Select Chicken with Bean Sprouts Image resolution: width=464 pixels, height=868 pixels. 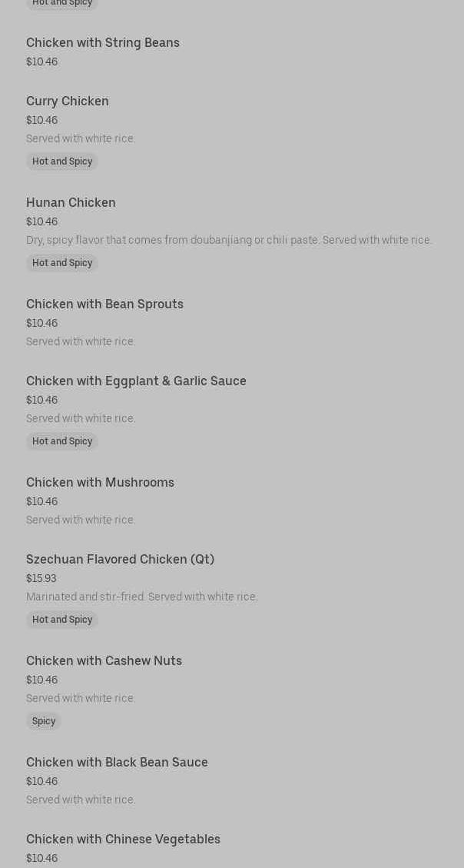point(104,304)
